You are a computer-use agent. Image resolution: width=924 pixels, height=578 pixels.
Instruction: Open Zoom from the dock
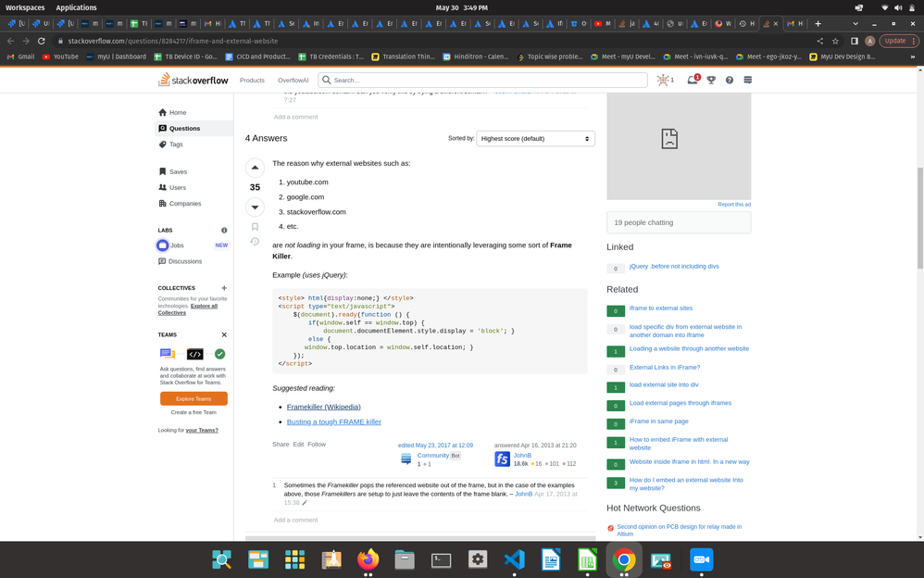[x=701, y=559]
